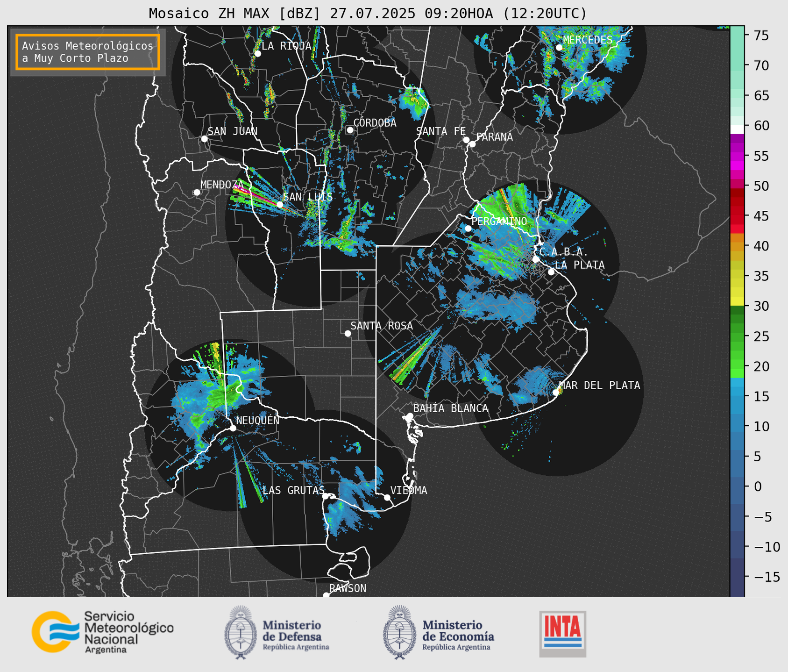Click the INTA logo
The height and width of the screenshot is (672, 788).
click(x=562, y=634)
